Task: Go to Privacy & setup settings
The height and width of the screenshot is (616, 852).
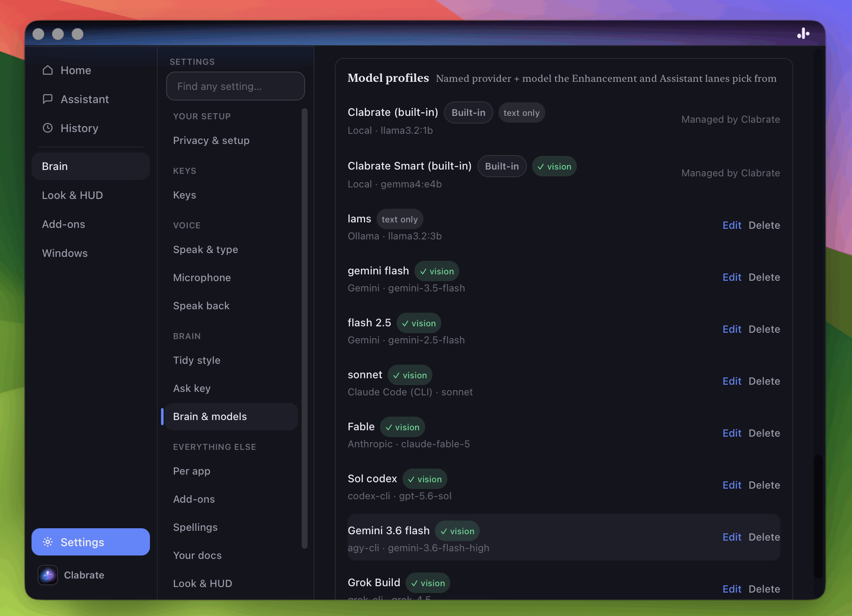Action: click(232, 141)
